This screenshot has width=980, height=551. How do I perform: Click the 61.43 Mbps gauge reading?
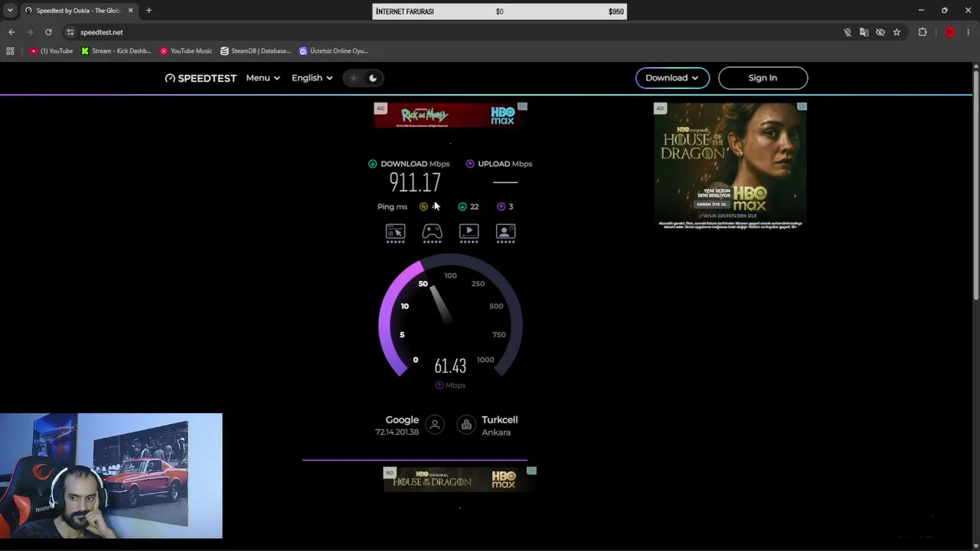click(x=450, y=367)
